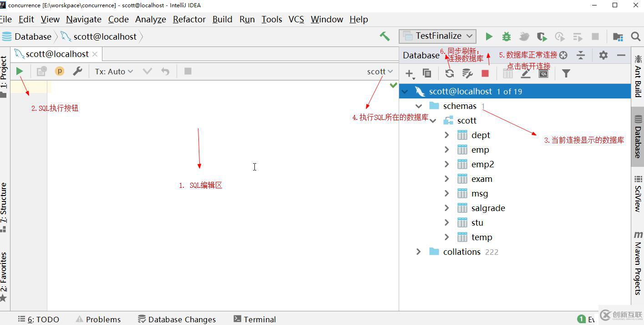Run with coverage shield icon
The width and height of the screenshot is (644, 325).
542,36
